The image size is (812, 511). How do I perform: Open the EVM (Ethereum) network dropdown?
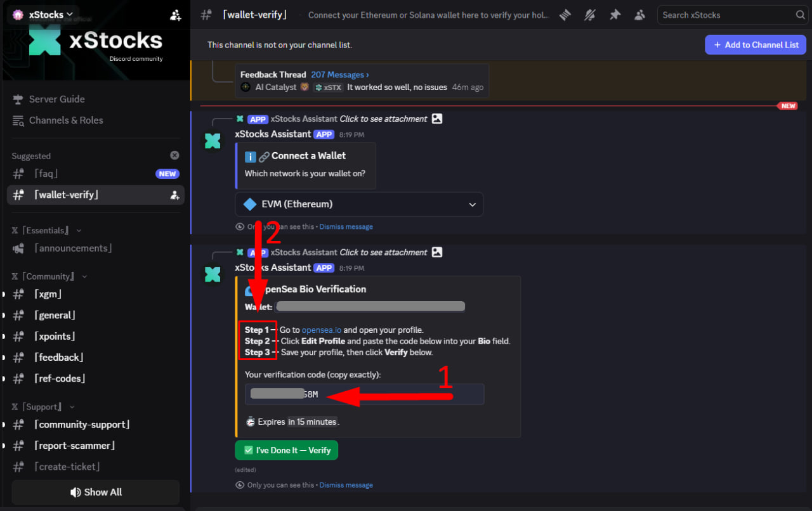coord(359,204)
